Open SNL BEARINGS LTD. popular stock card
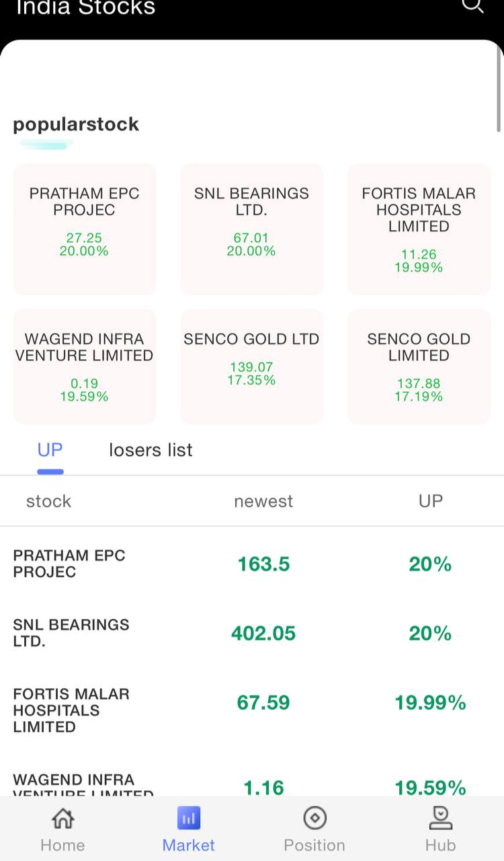The image size is (504, 861). click(x=251, y=229)
